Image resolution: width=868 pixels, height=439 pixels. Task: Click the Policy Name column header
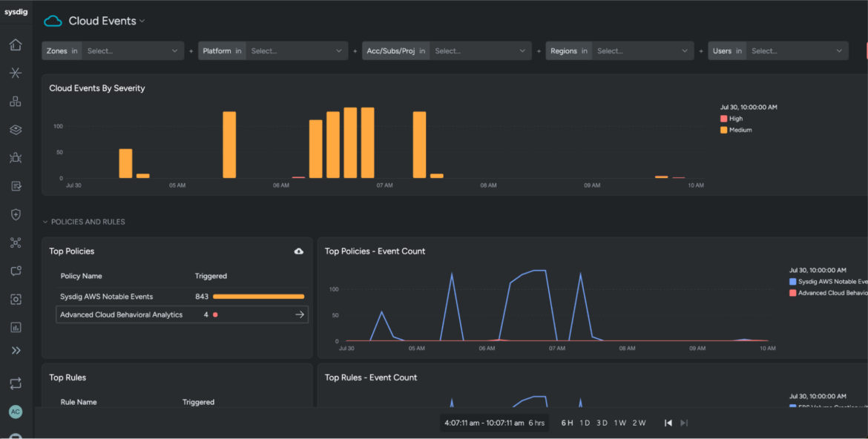pyautogui.click(x=81, y=276)
